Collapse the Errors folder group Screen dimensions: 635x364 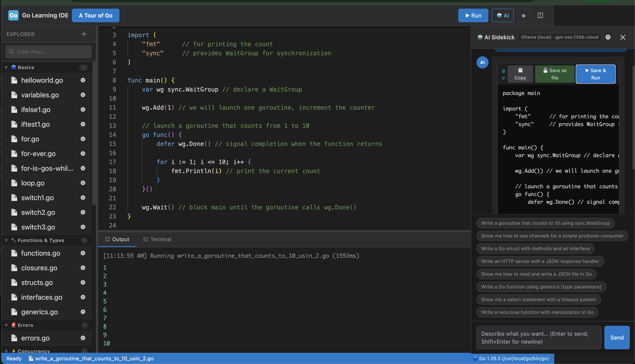(6, 325)
